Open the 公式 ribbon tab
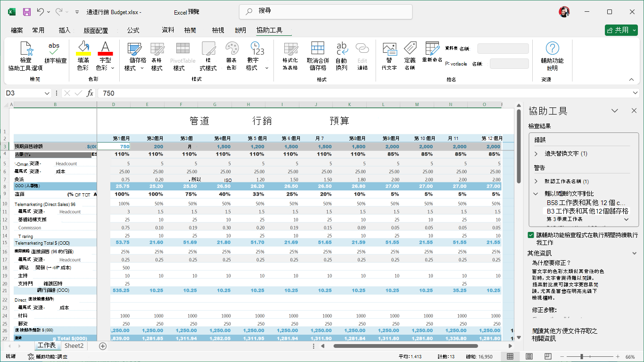Image resolution: width=644 pixels, height=362 pixels. 133,30
